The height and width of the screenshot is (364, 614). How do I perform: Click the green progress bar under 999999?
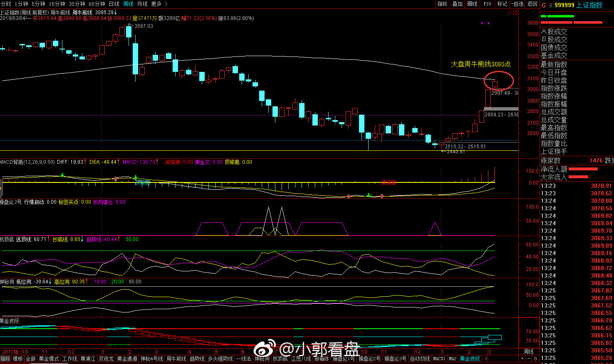pyautogui.click(x=557, y=16)
